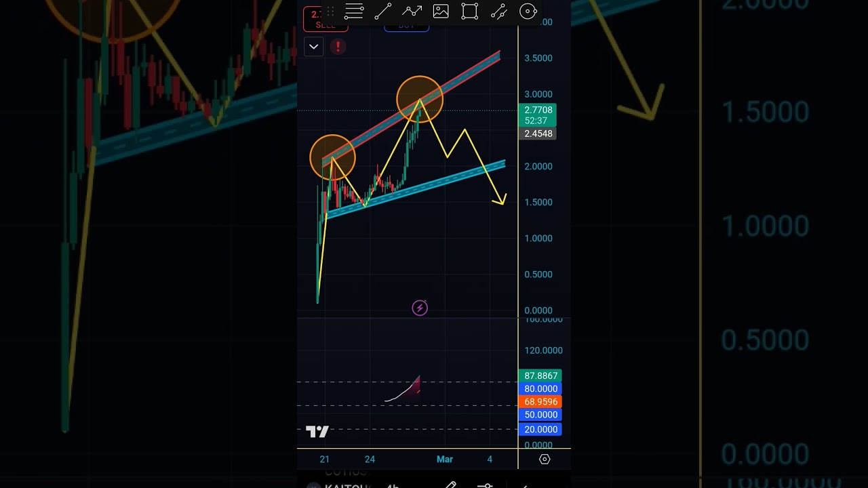This screenshot has height=488, width=868.
Task: Select the Circle shape drawing tool
Action: coord(528,11)
